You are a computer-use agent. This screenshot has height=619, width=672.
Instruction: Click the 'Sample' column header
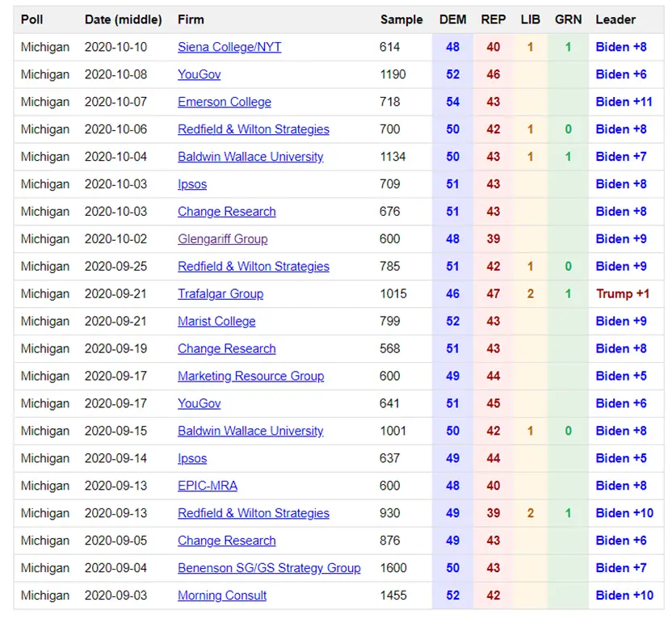401,19
